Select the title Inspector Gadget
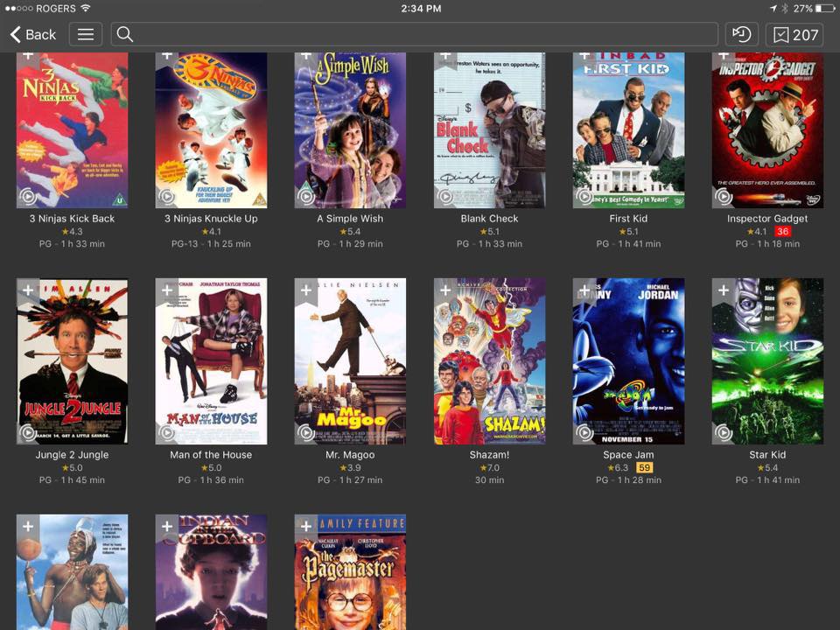Image resolution: width=840 pixels, height=630 pixels. (x=767, y=219)
